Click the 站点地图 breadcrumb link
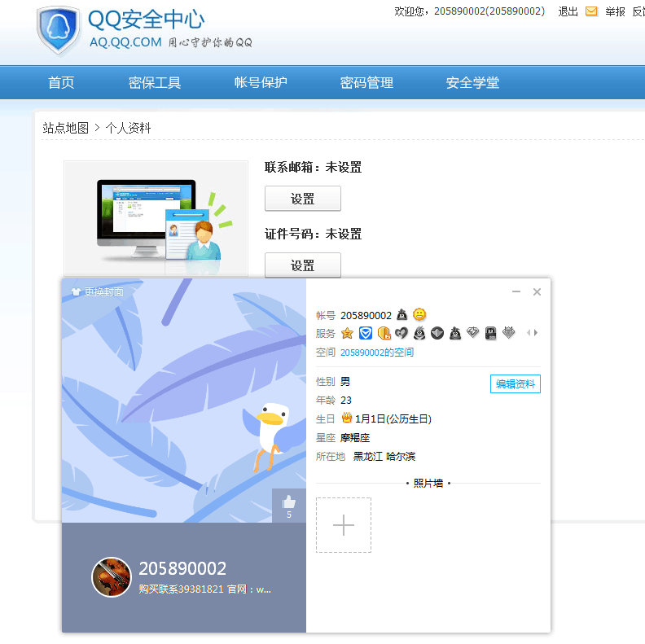This screenshot has height=644, width=645. pyautogui.click(x=65, y=128)
